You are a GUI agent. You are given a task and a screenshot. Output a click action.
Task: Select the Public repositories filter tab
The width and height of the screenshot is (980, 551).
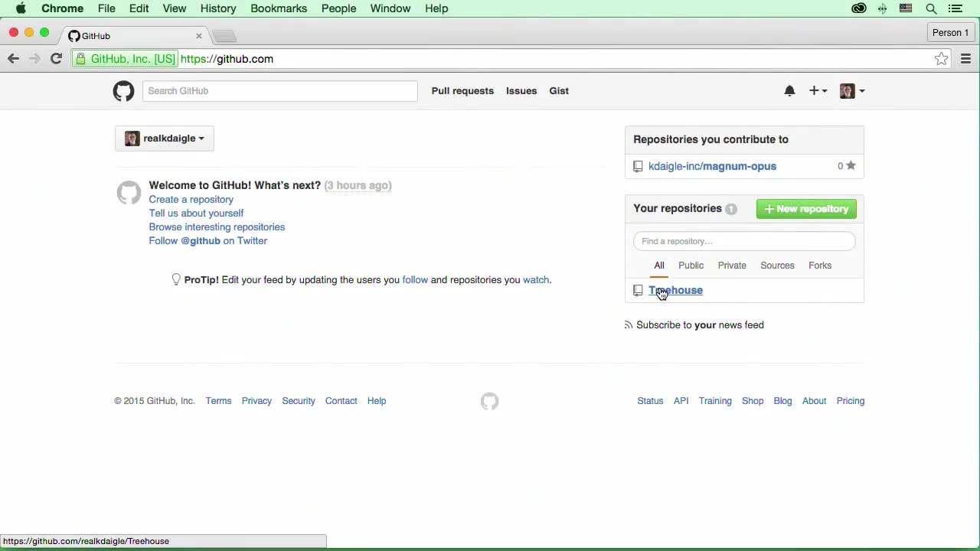point(691,266)
